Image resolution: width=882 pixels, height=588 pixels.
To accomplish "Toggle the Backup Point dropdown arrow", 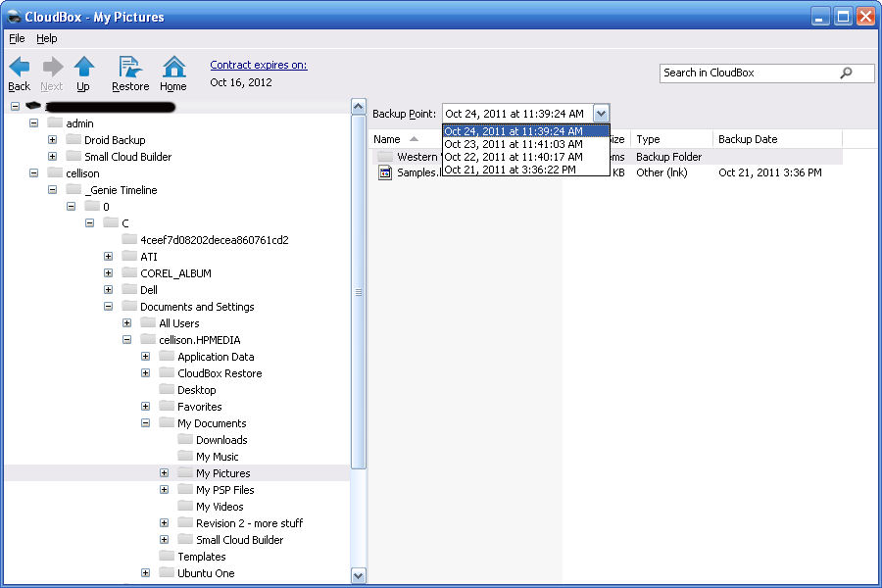I will point(601,114).
